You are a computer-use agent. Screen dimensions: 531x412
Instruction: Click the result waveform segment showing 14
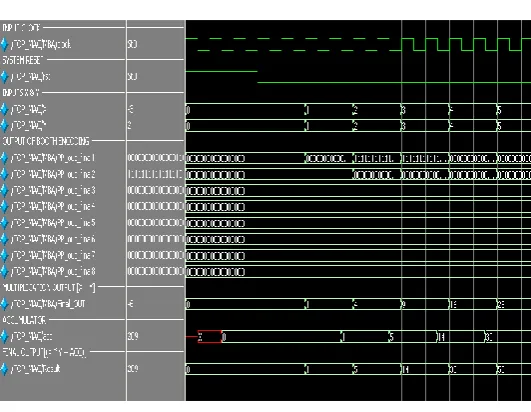pos(425,369)
